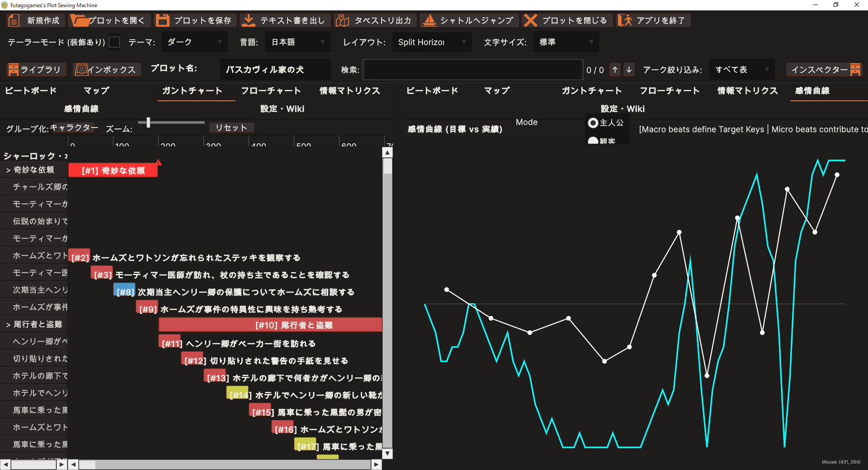Go to previous search result arrow

tap(615, 70)
